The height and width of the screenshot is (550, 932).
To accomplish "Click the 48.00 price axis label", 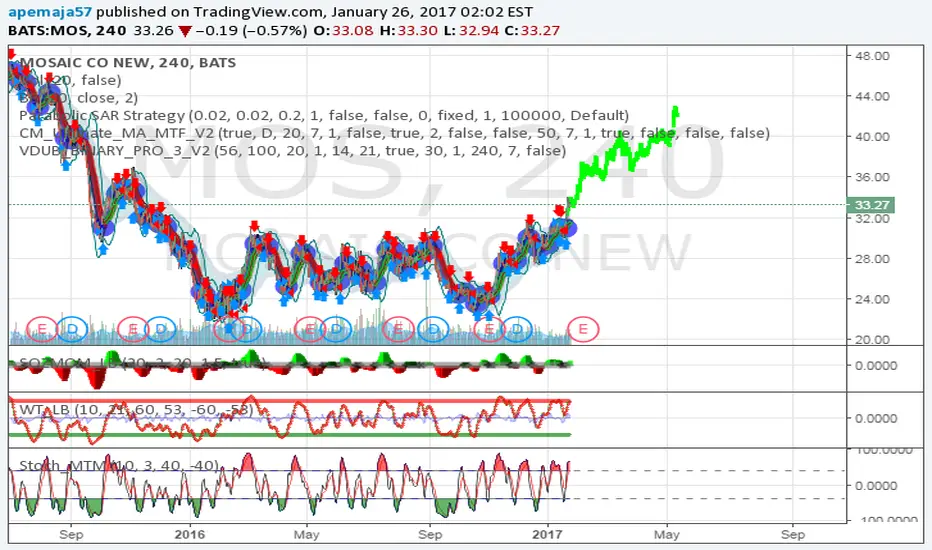I will tap(872, 56).
